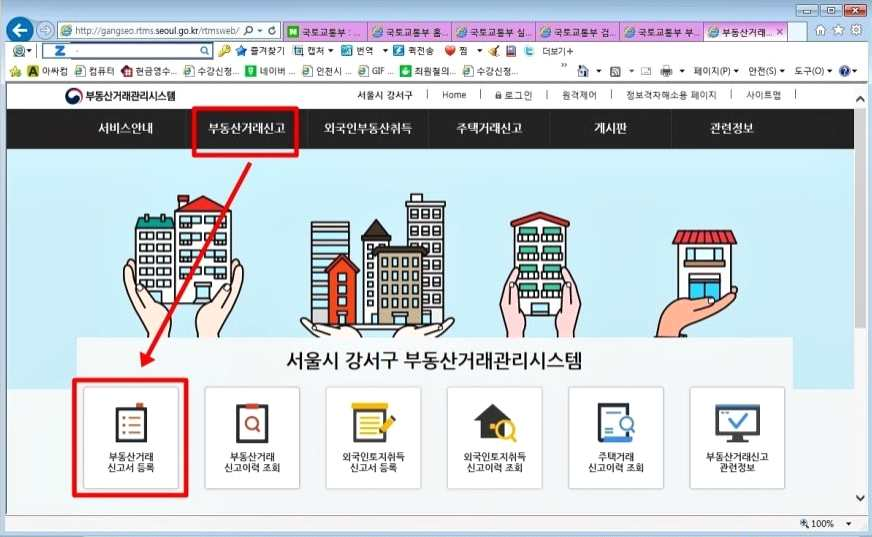Open 즐겨찾기 in the toolbar

coord(260,51)
